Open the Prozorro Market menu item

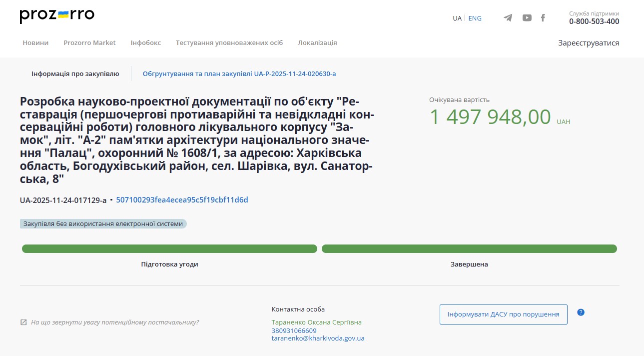(x=89, y=42)
